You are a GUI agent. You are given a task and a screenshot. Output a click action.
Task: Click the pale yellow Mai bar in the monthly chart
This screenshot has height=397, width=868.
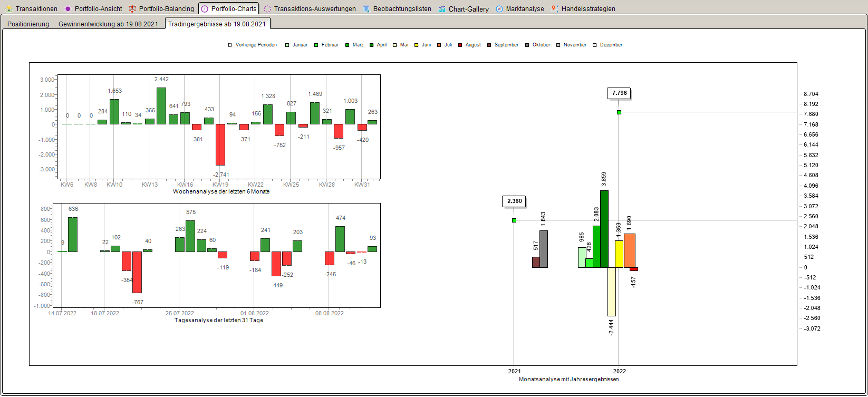pos(612,292)
